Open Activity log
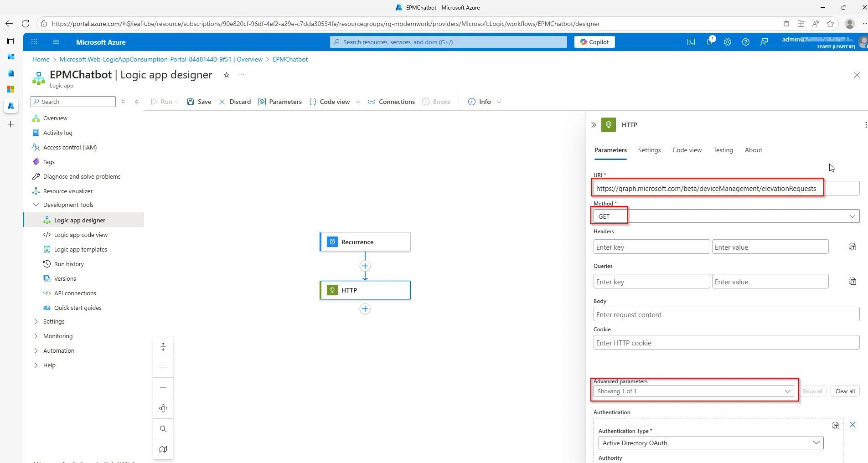This screenshot has height=463, width=868. tap(57, 133)
